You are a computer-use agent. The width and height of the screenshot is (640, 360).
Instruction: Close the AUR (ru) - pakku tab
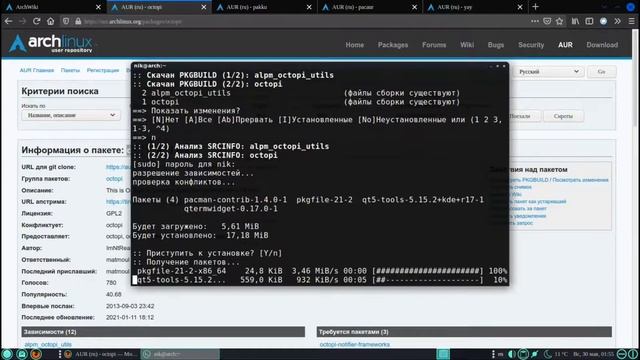309,7
